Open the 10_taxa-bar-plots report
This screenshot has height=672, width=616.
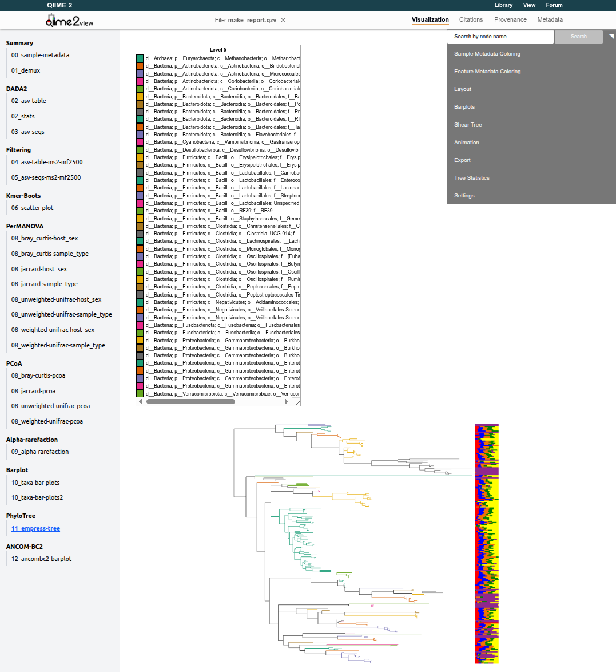point(35,483)
